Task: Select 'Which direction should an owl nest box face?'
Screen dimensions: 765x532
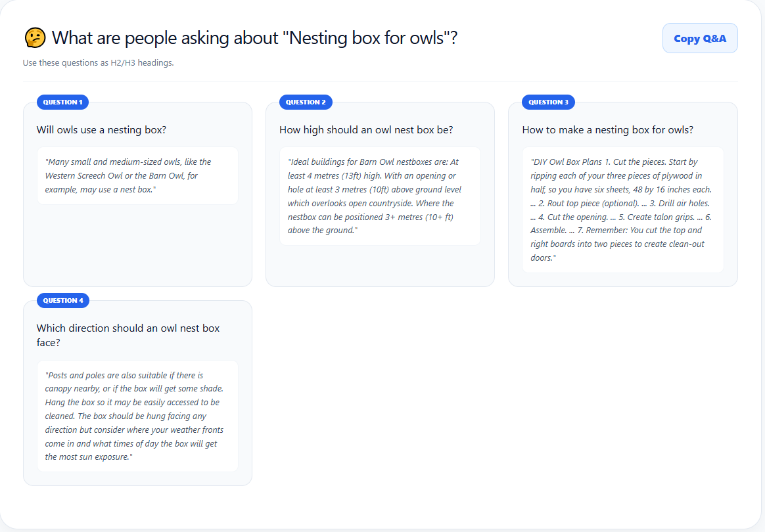Action: point(127,335)
